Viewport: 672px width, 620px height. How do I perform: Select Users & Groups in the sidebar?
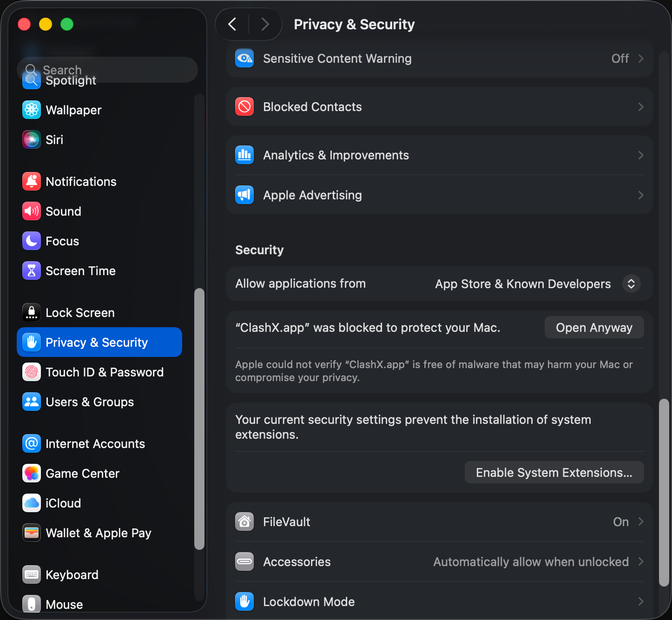[90, 402]
